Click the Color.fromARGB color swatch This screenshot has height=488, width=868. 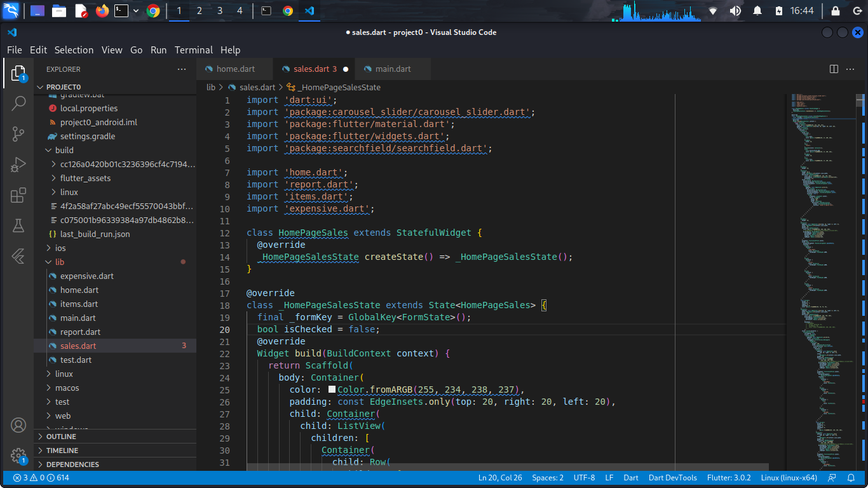click(332, 390)
